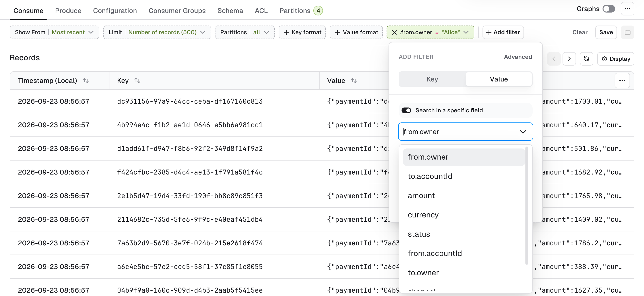
Task: Expand the Show From Most recent dropdown
Action: coord(54,32)
